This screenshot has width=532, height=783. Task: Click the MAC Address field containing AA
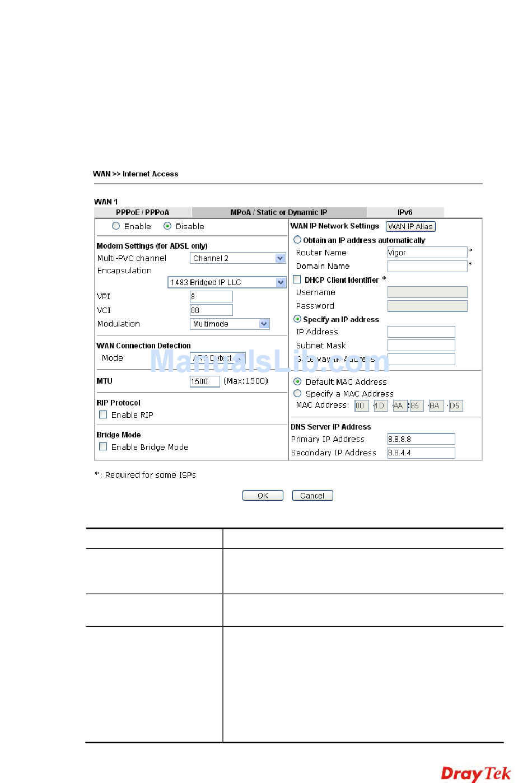click(399, 406)
